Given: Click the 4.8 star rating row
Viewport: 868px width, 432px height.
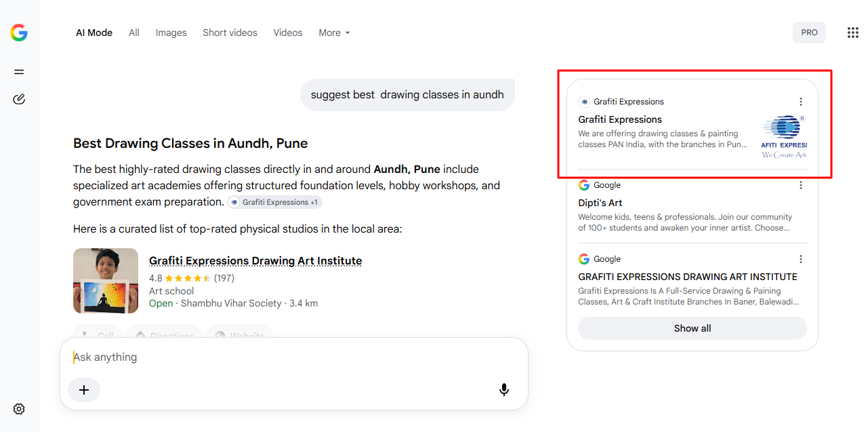Looking at the screenshot, I should coord(192,278).
